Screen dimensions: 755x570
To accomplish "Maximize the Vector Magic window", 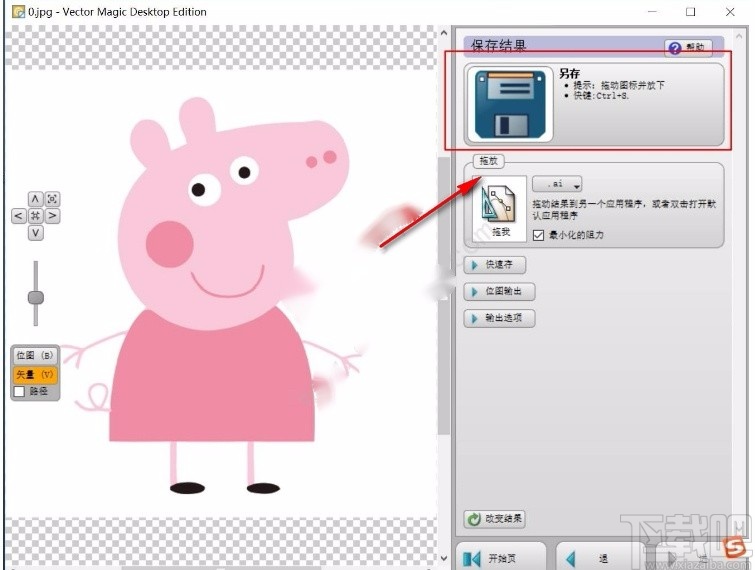I will click(x=690, y=12).
